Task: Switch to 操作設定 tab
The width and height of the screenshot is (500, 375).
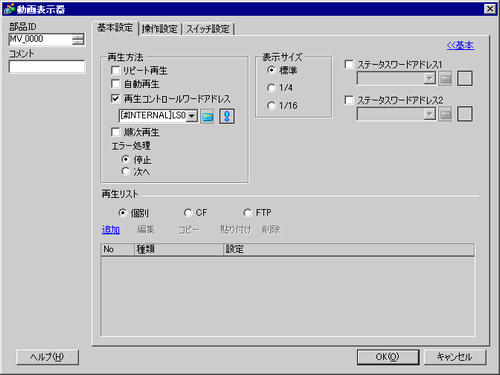Action: click(160, 29)
